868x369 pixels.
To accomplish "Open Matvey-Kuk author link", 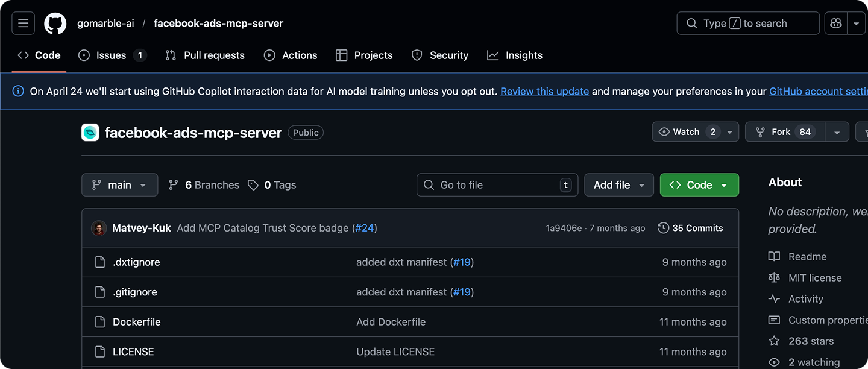I will pyautogui.click(x=142, y=228).
